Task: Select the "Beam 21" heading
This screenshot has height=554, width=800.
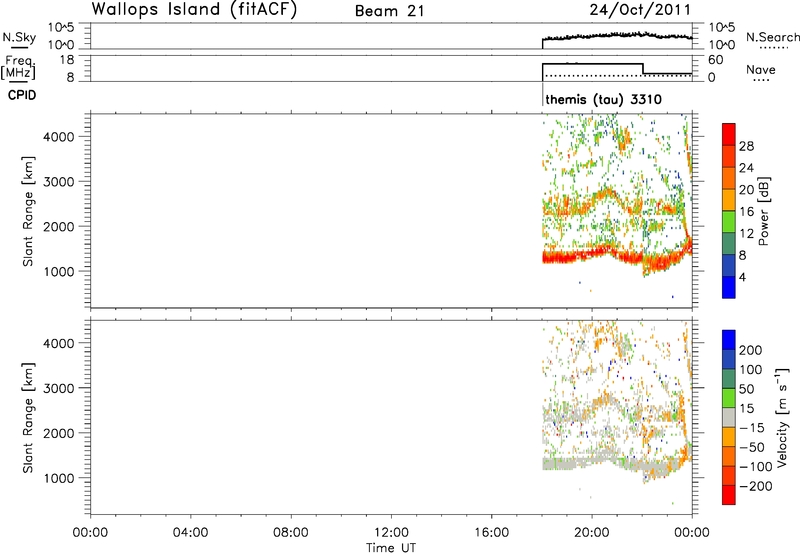Action: click(x=389, y=11)
